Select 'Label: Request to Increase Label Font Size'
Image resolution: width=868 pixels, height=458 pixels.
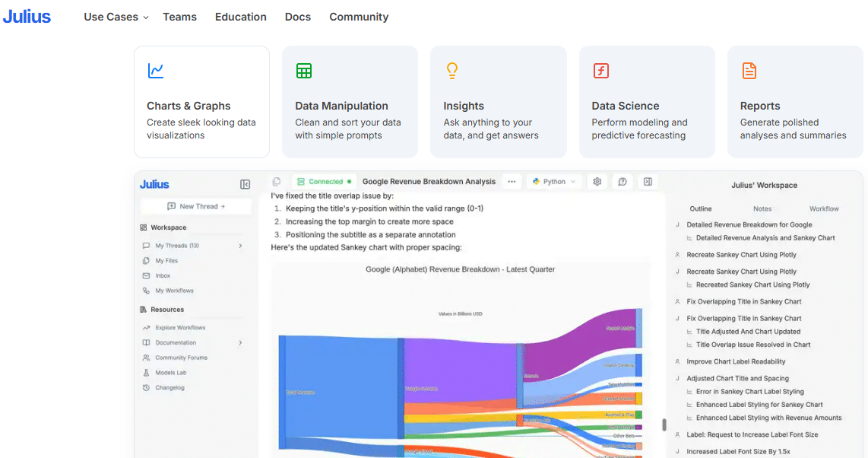coord(752,434)
